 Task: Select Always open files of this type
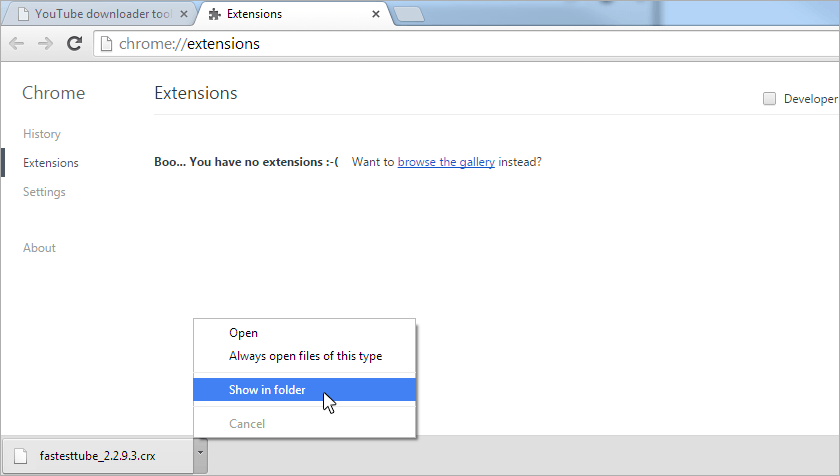[305, 356]
